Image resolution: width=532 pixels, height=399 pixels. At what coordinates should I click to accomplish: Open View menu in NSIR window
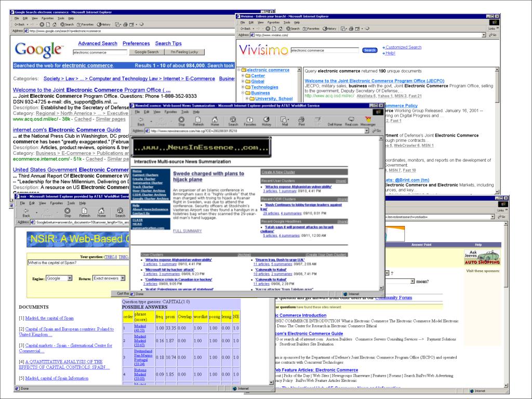(43, 203)
